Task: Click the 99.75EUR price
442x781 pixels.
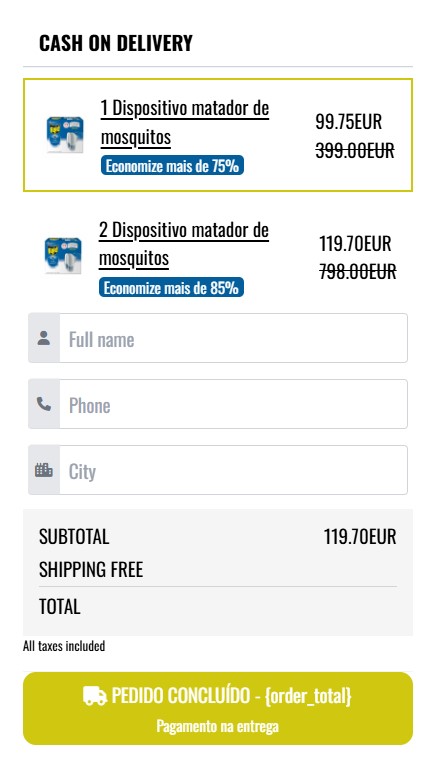Action: click(x=349, y=121)
